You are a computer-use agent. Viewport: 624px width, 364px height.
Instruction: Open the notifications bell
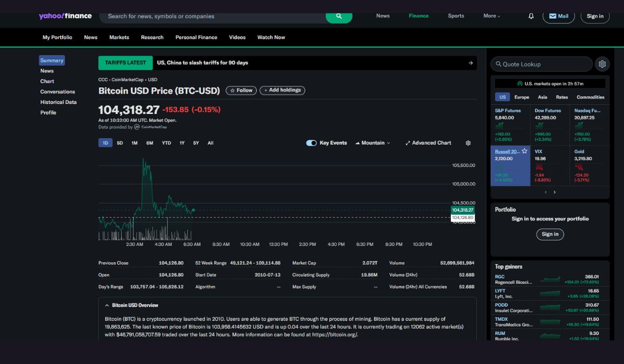click(531, 16)
